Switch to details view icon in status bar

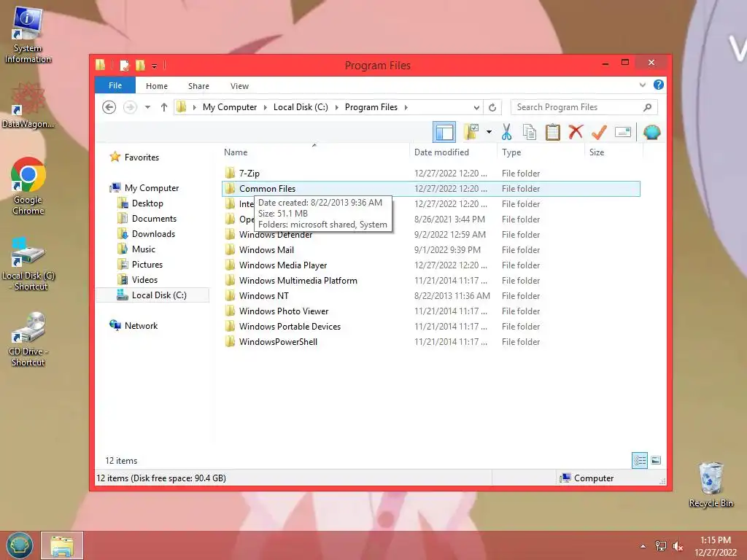pyautogui.click(x=640, y=461)
